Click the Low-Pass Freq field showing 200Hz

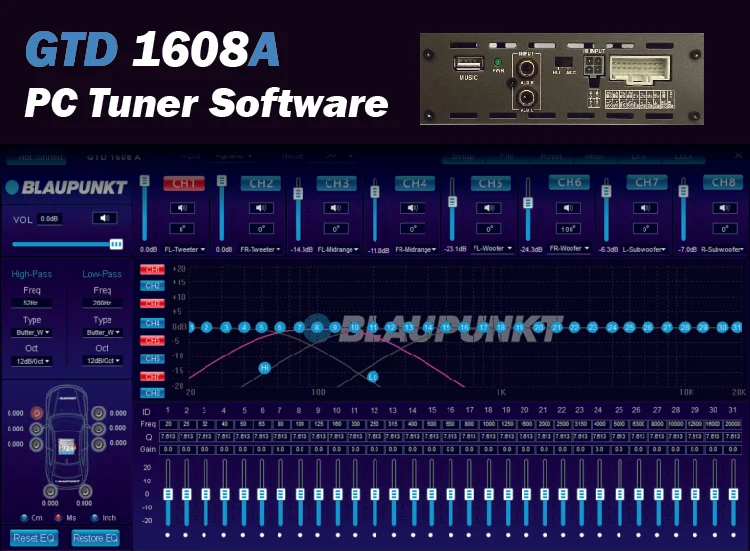(102, 303)
